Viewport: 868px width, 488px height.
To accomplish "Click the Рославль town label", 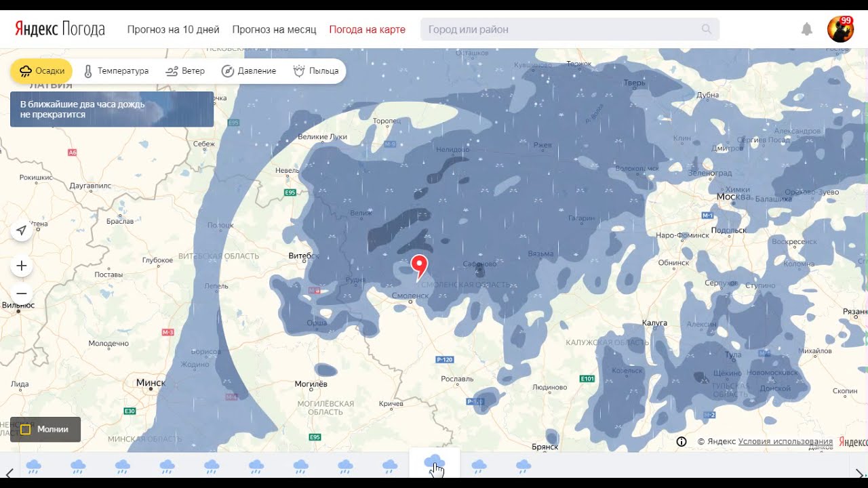I will pyautogui.click(x=456, y=379).
